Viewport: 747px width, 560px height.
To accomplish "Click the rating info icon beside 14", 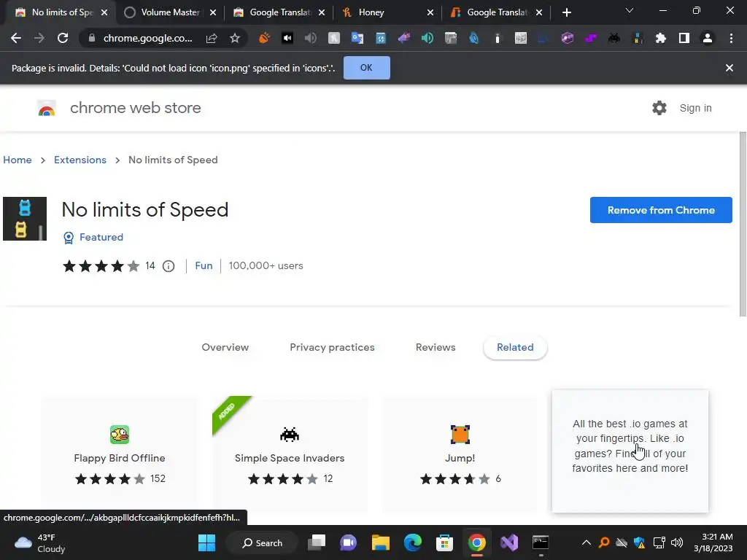I will pyautogui.click(x=169, y=266).
